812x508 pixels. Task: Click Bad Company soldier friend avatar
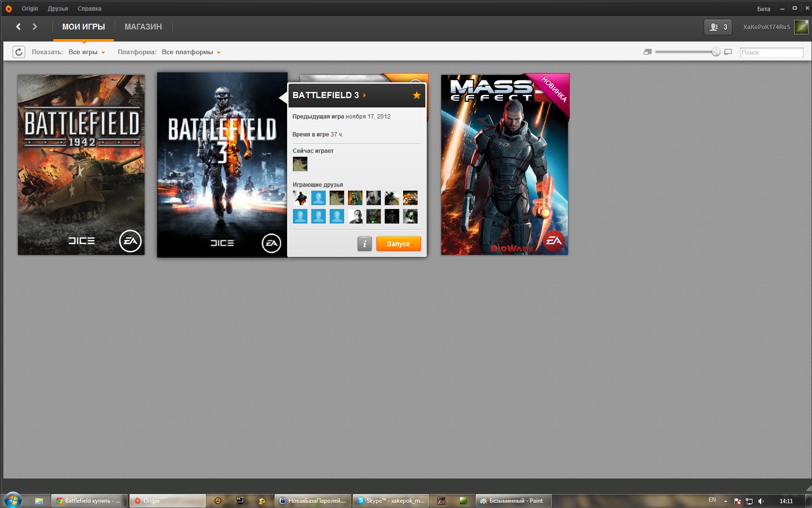click(300, 198)
